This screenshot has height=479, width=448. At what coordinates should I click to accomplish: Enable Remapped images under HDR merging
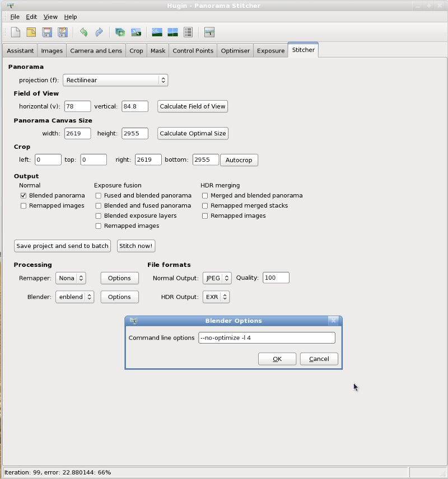(x=205, y=215)
